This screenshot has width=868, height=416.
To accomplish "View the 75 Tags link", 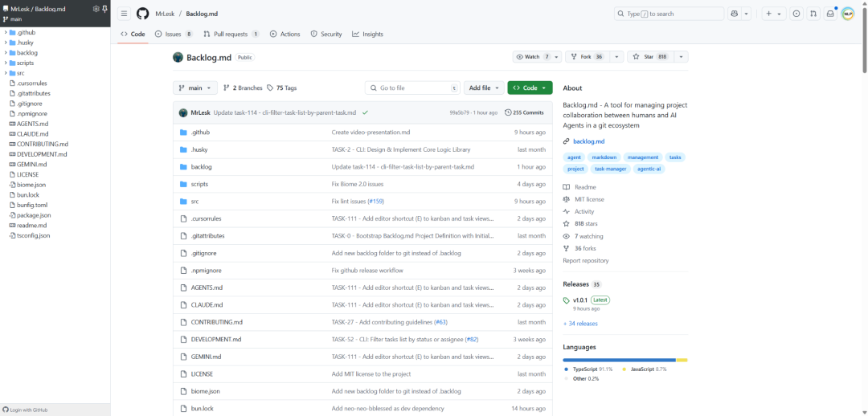I will tap(282, 88).
